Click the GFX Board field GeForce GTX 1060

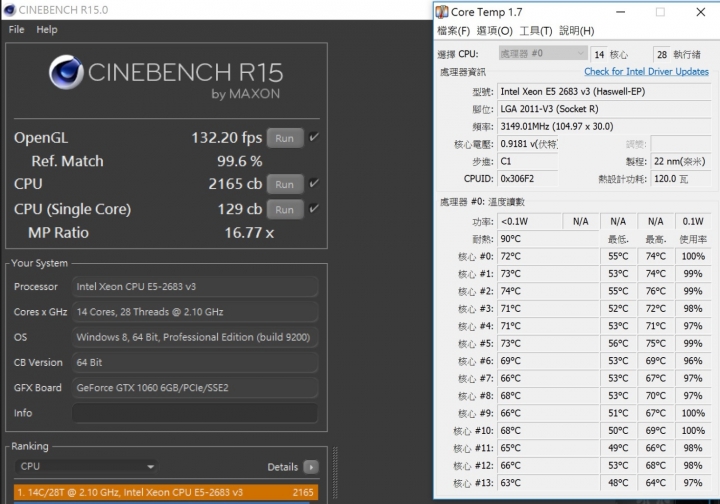195,387
